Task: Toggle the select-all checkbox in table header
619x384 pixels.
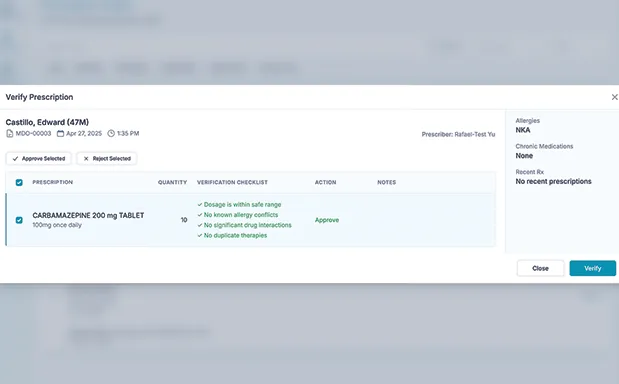Action: point(19,182)
